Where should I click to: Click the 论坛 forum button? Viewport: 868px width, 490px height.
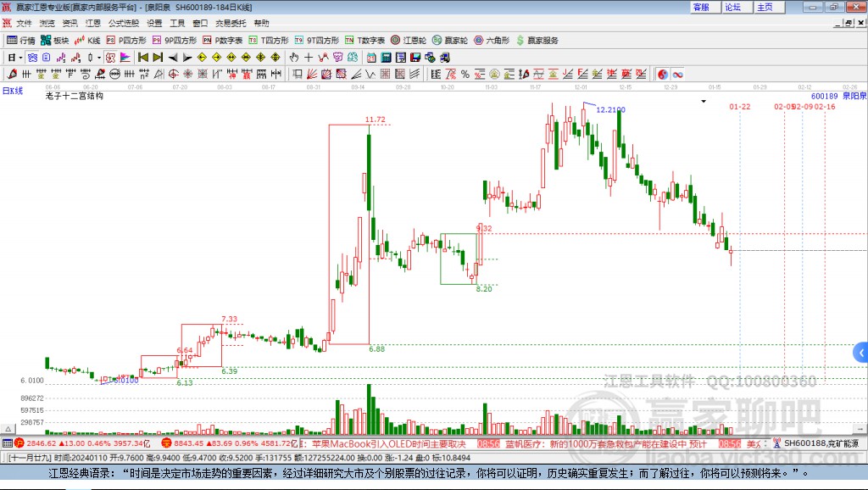click(737, 7)
